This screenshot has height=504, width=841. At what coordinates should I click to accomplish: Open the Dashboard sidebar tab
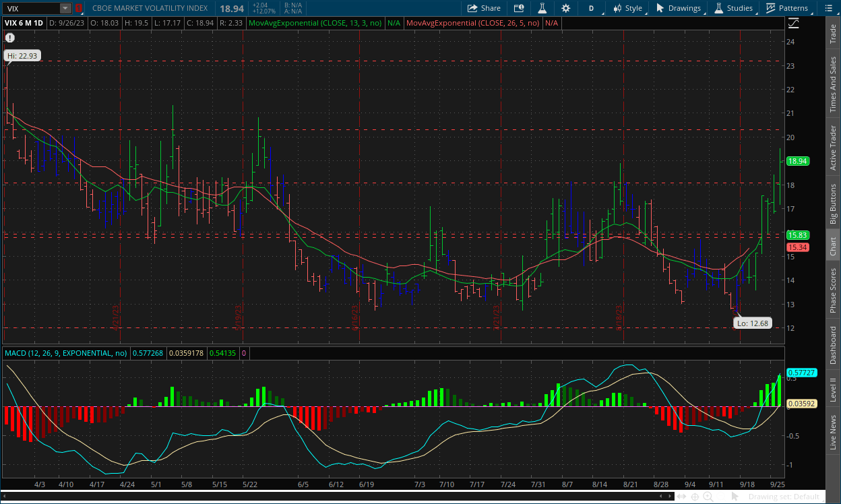833,346
